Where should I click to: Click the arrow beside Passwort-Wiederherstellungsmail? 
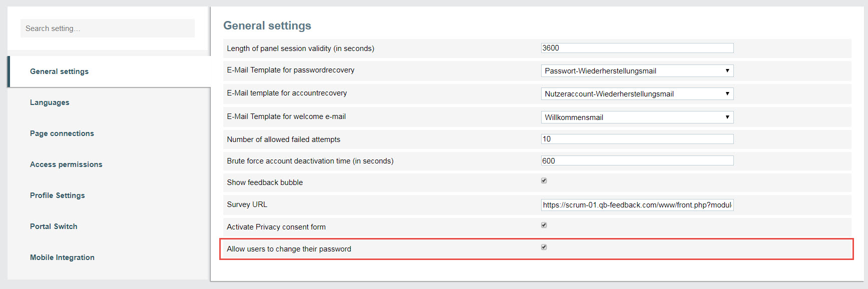(727, 70)
